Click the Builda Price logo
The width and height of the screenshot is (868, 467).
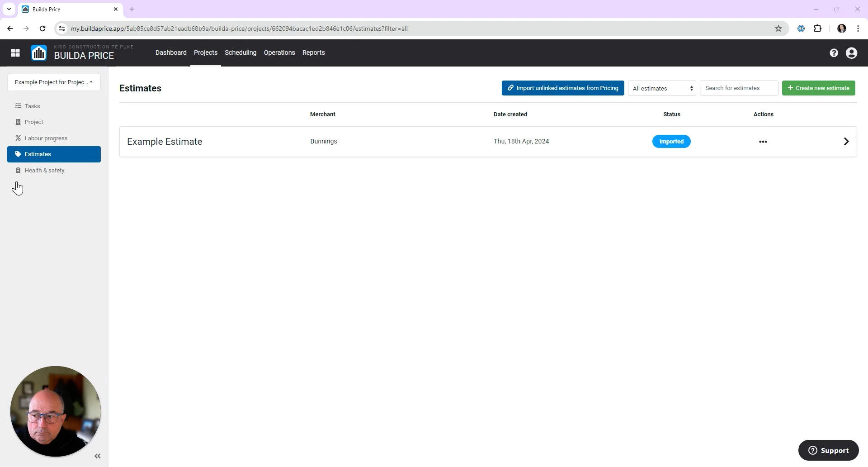coord(39,52)
